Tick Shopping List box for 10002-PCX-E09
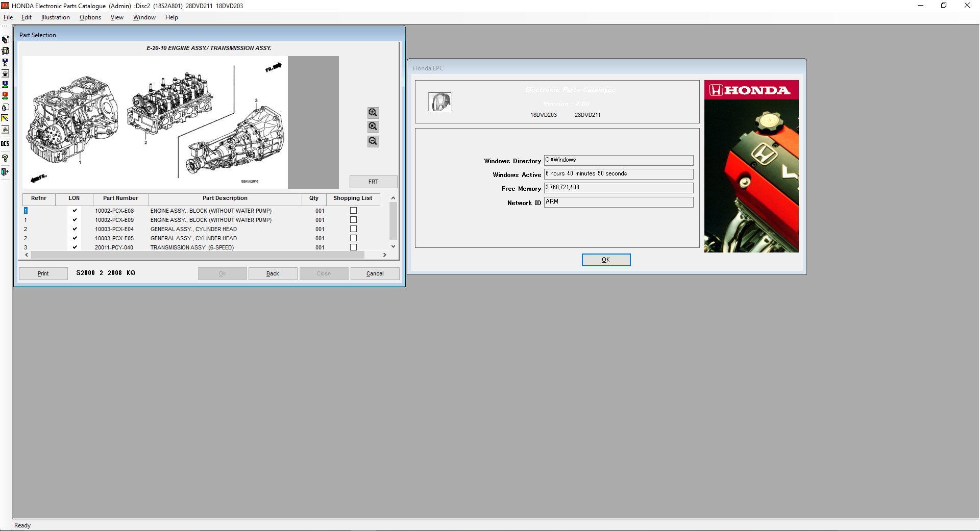The height and width of the screenshot is (531, 980). click(x=353, y=220)
